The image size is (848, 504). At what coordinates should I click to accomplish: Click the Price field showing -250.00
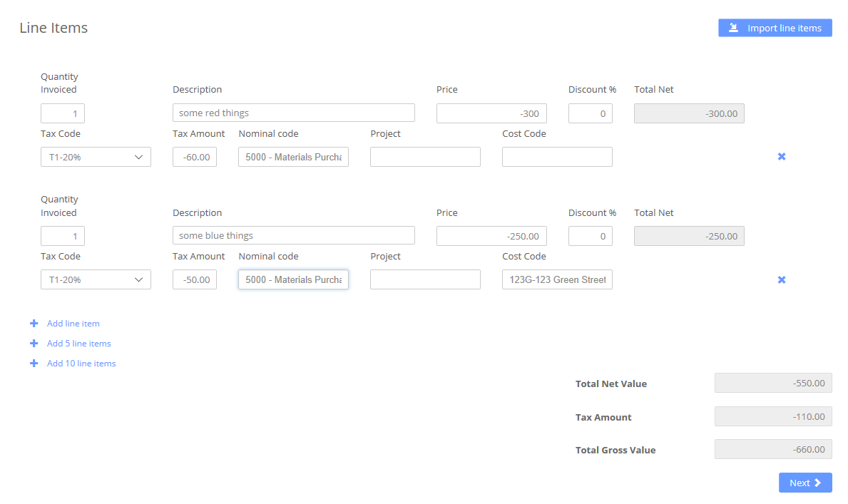(491, 237)
